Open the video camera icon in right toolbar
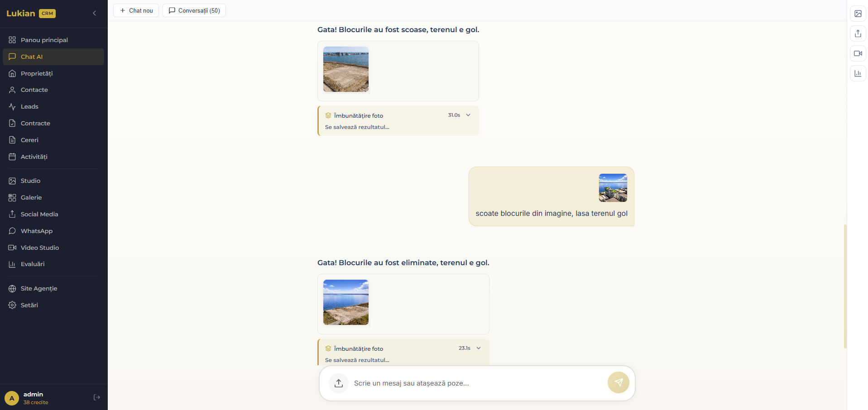The height and width of the screenshot is (410, 868). [x=858, y=53]
